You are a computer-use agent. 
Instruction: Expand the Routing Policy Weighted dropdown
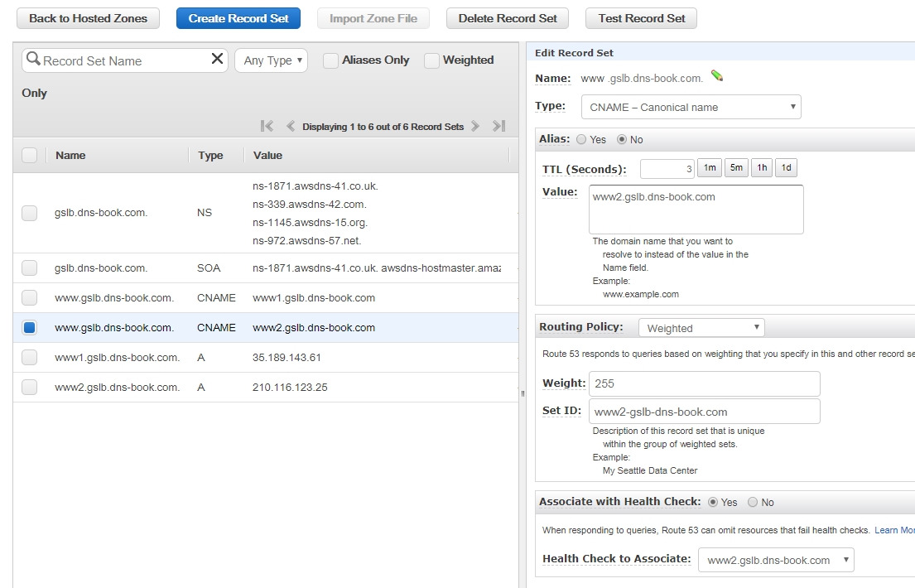click(x=701, y=328)
